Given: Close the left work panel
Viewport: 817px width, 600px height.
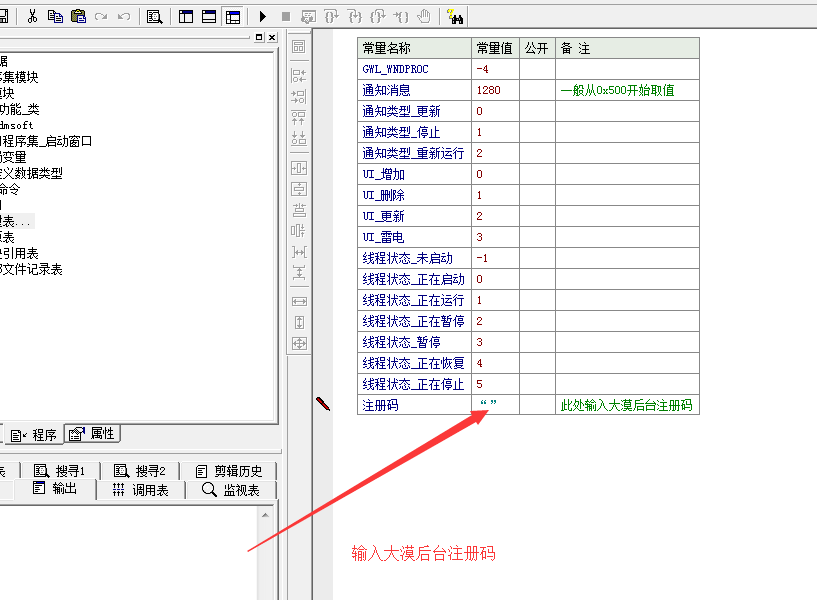Looking at the screenshot, I should (x=272, y=37).
